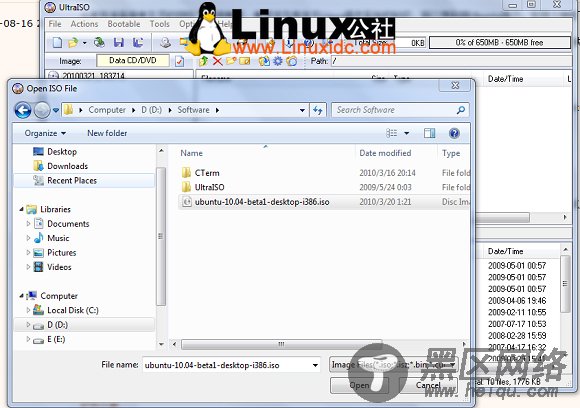Open dialog help with the blue question icon
Image resolution: width=580 pixels, height=408 pixels.
pos(454,133)
